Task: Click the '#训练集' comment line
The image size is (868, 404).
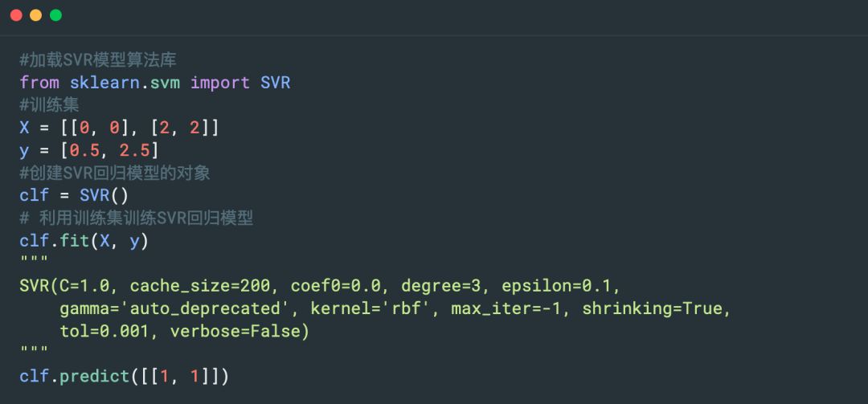Action: (x=50, y=105)
